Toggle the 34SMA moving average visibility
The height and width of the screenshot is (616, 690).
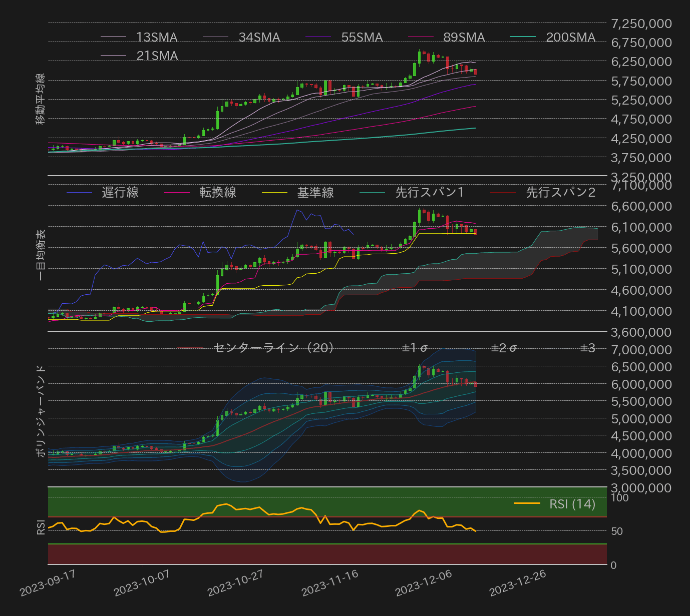(259, 37)
